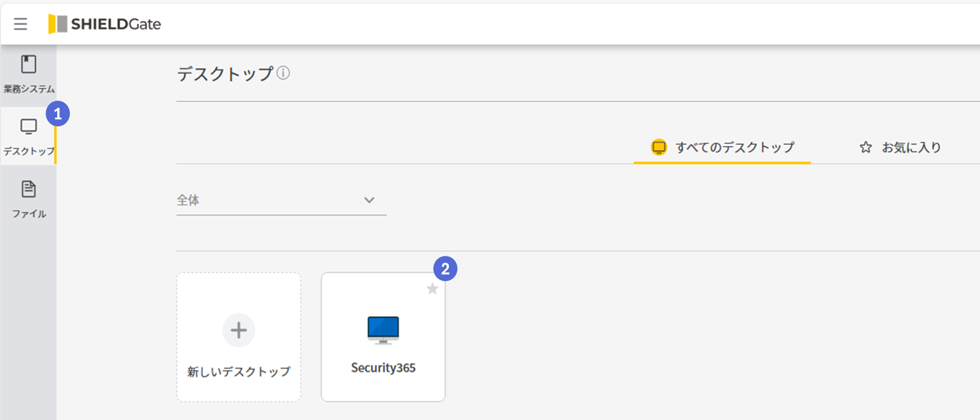Click the Security365 card name
This screenshot has width=980, height=420.
point(383,368)
